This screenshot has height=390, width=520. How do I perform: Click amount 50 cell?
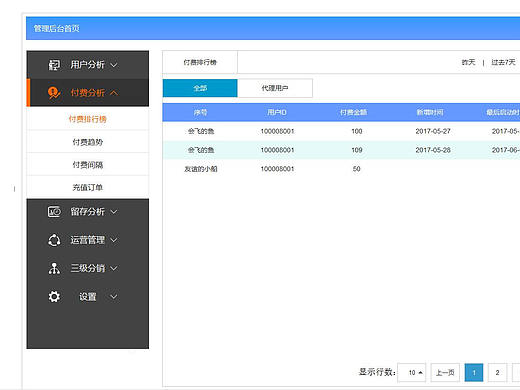pos(357,169)
